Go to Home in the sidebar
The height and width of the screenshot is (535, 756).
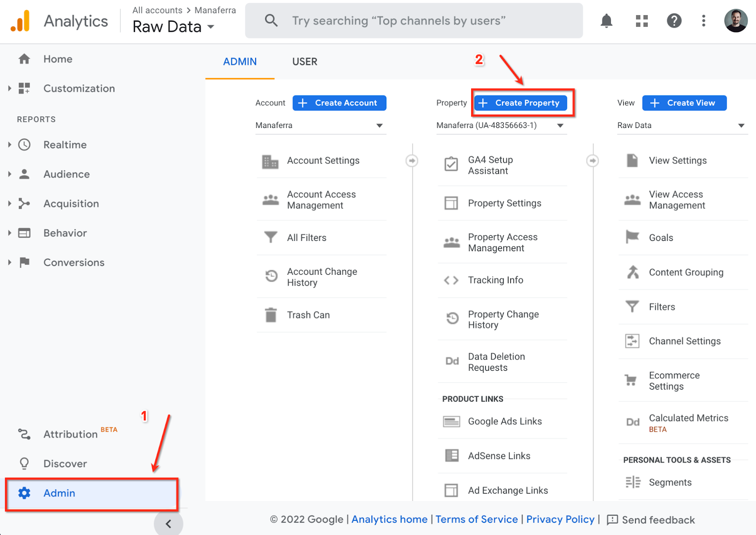[x=58, y=59]
